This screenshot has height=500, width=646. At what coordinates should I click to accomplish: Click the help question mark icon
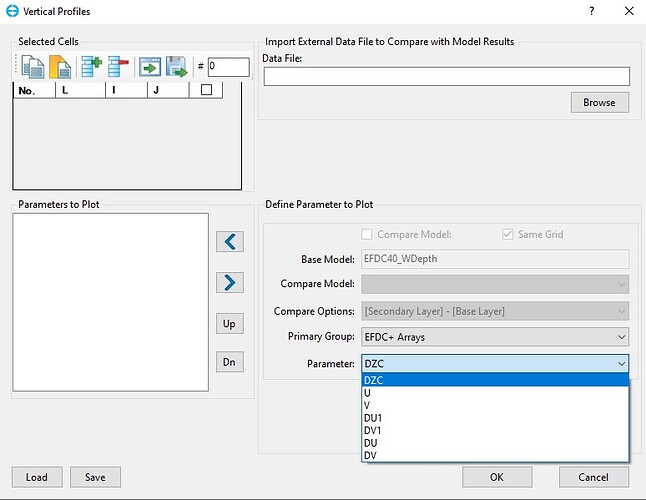(592, 11)
